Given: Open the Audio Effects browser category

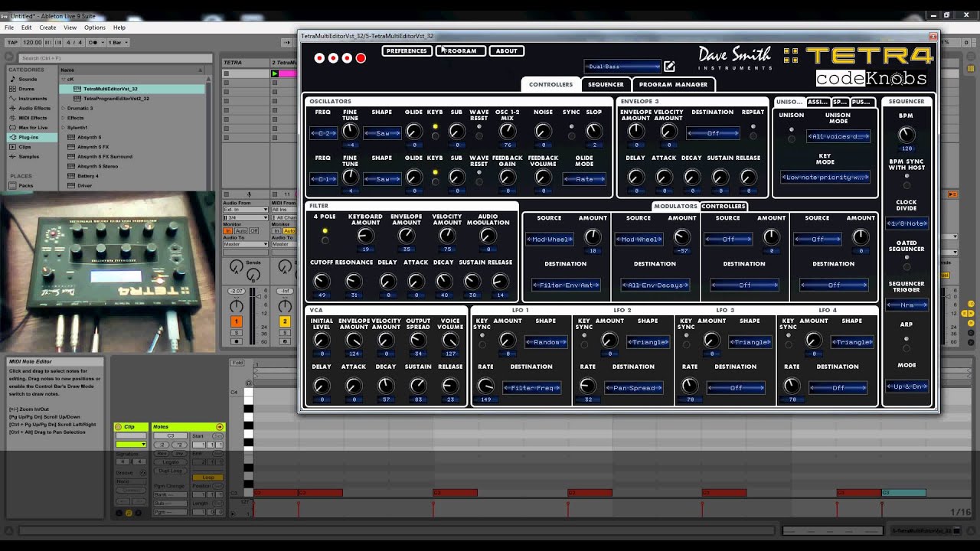Looking at the screenshot, I should tap(34, 108).
